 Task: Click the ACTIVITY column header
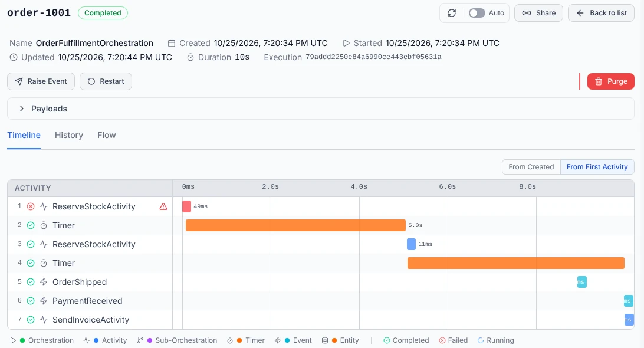[33, 188]
